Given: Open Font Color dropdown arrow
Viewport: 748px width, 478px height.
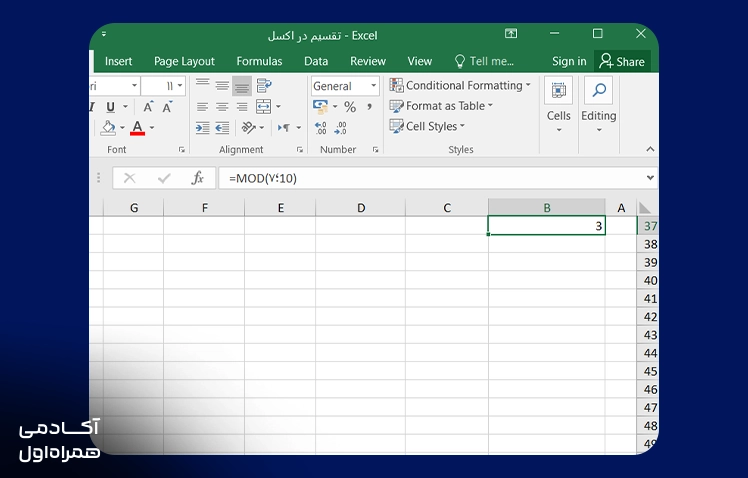Looking at the screenshot, I should point(152,127).
